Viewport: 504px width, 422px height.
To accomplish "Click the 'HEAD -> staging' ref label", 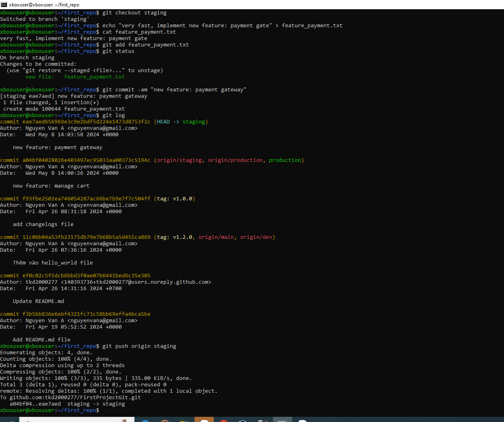I will [x=181, y=122].
